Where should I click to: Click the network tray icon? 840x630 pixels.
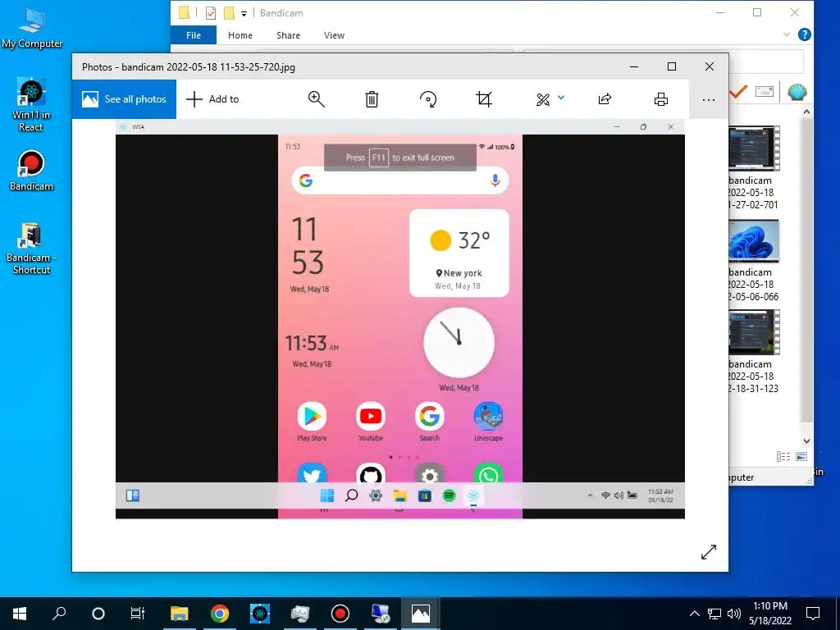coord(714,614)
